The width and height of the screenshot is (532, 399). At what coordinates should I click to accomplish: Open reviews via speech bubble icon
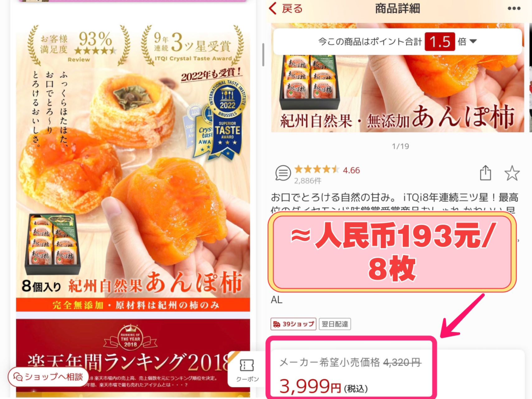pos(283,173)
